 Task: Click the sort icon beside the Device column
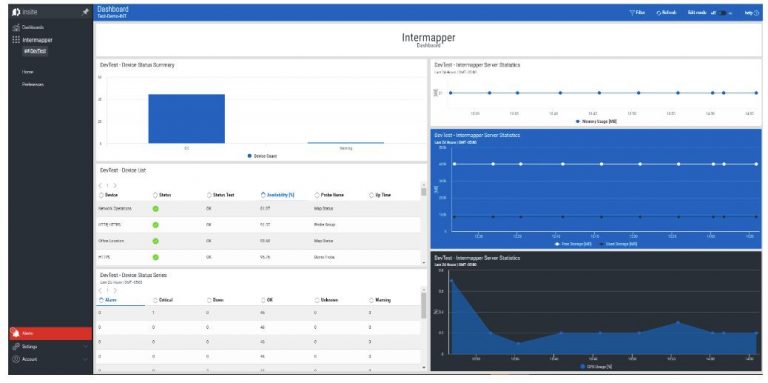(101, 195)
